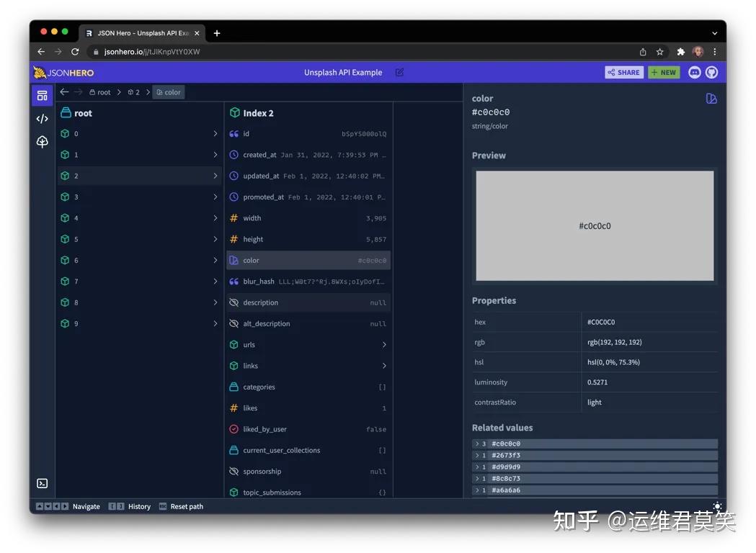Open the terminal icon at bottom left

pos(42,483)
